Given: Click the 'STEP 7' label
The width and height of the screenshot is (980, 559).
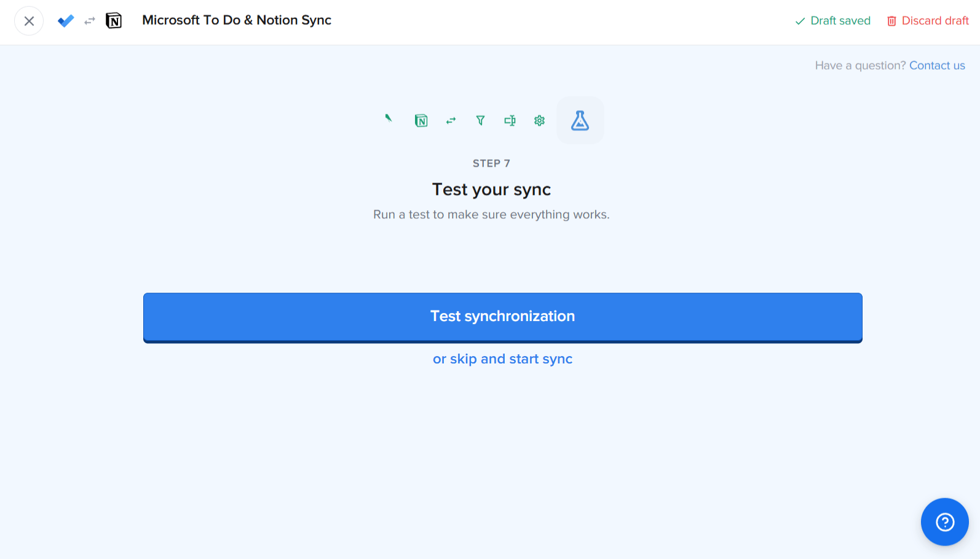Looking at the screenshot, I should pyautogui.click(x=491, y=163).
